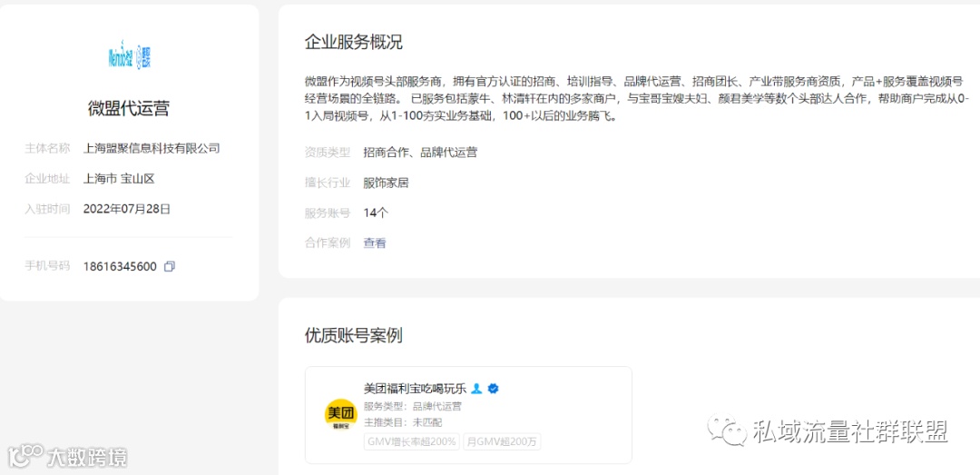This screenshot has height=475, width=980.
Task: Click the 入驻时间 label
Action: click(47, 209)
